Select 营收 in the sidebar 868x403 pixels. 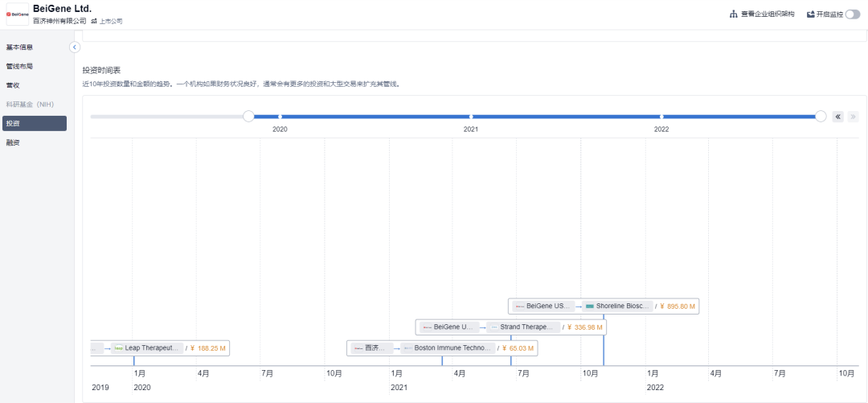(x=13, y=85)
